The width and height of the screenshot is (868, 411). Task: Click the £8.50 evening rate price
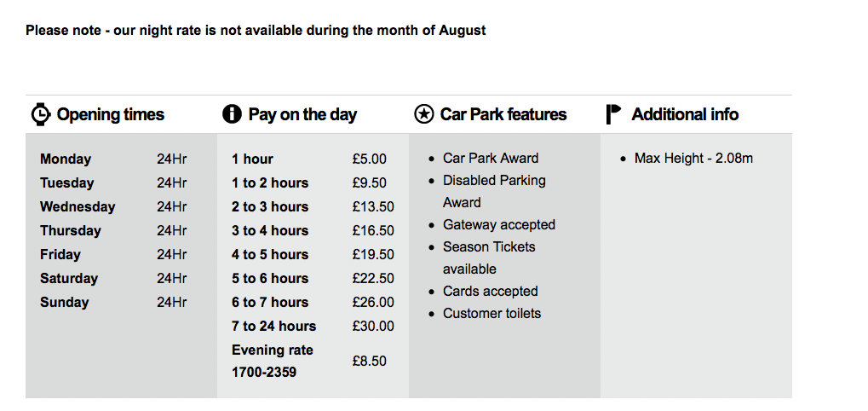click(369, 361)
